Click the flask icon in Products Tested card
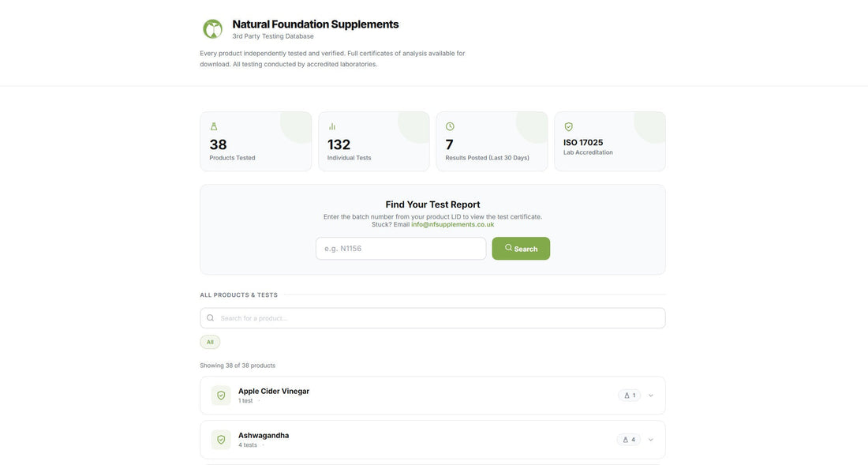 click(x=214, y=127)
